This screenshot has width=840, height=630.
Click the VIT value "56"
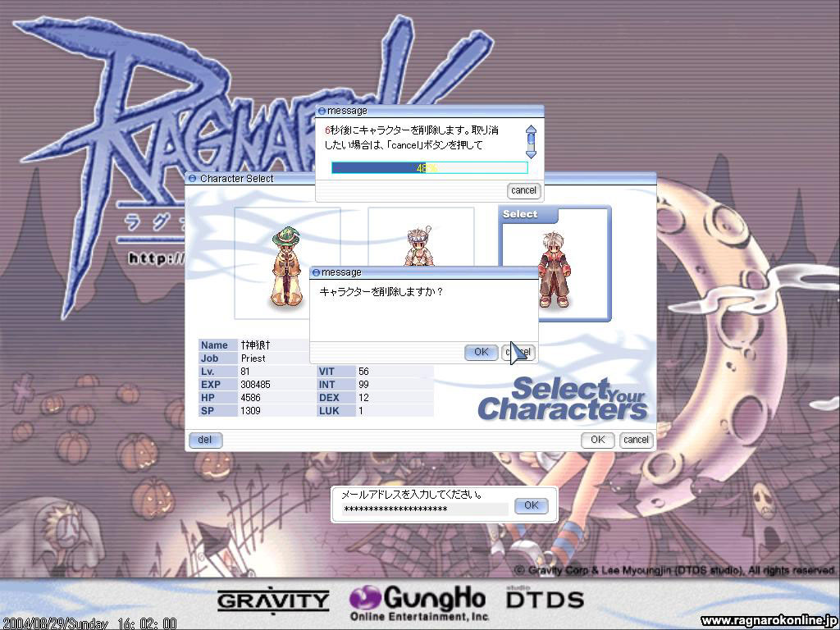(363, 372)
